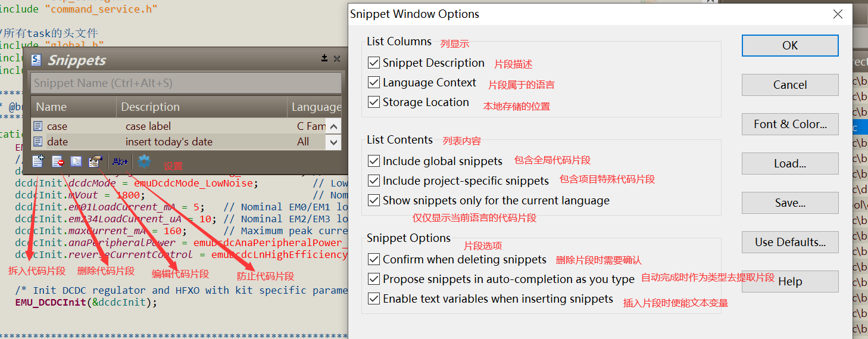Click the dcdcInit.maxCurrent_mA = 160 code line
Viewport: 868px width, 339px height.
pos(100,231)
